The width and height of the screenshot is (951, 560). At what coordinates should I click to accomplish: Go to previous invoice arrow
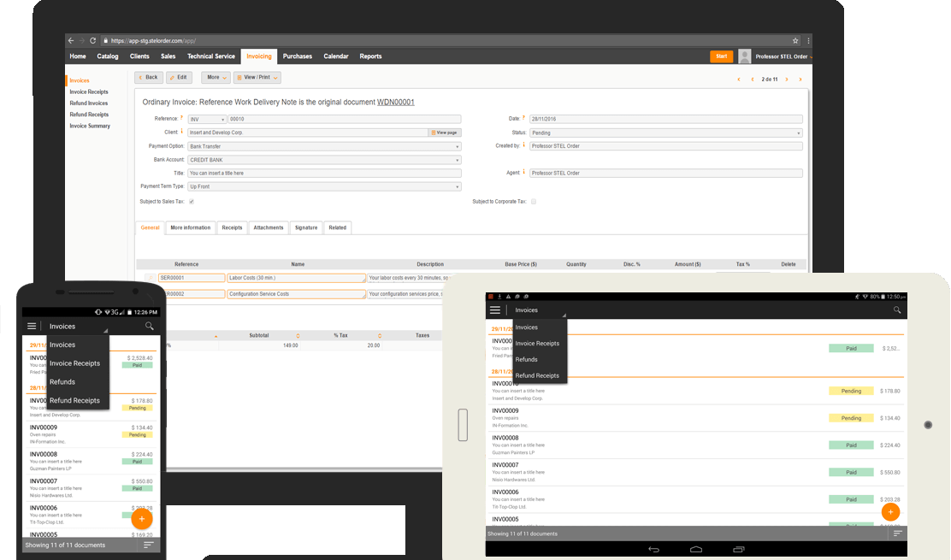pyautogui.click(x=753, y=80)
